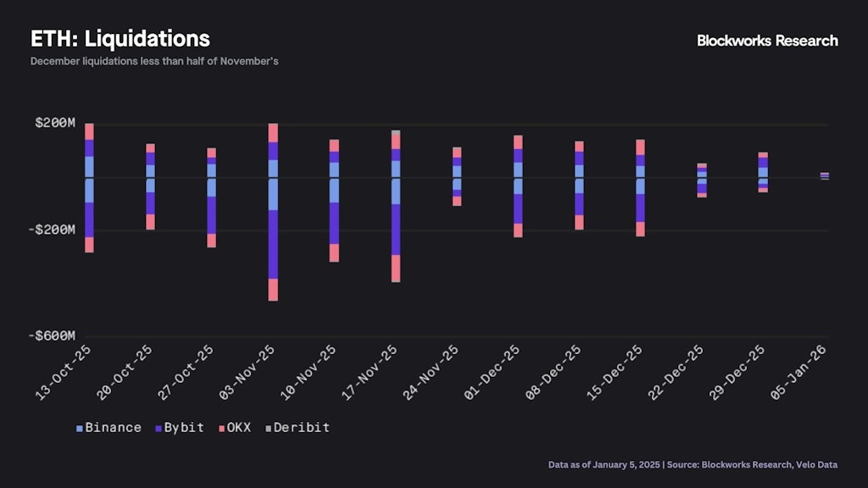Click the small bar above 05-Jan-26
The height and width of the screenshot is (488, 868).
[x=824, y=176]
